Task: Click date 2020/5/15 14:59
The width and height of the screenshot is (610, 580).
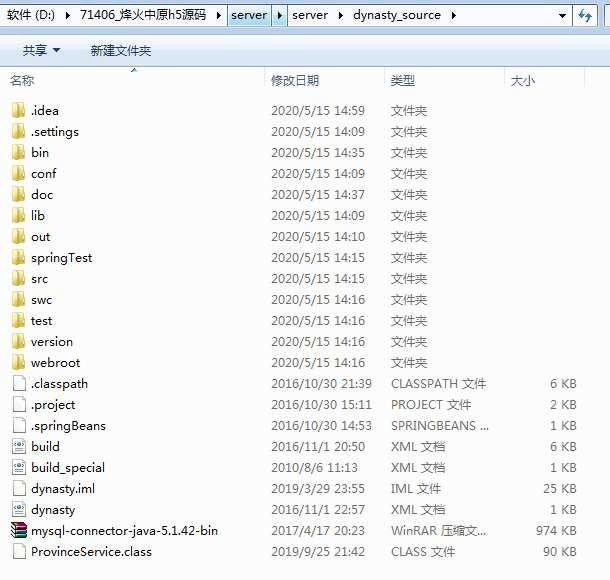Action: pyautogui.click(x=318, y=110)
